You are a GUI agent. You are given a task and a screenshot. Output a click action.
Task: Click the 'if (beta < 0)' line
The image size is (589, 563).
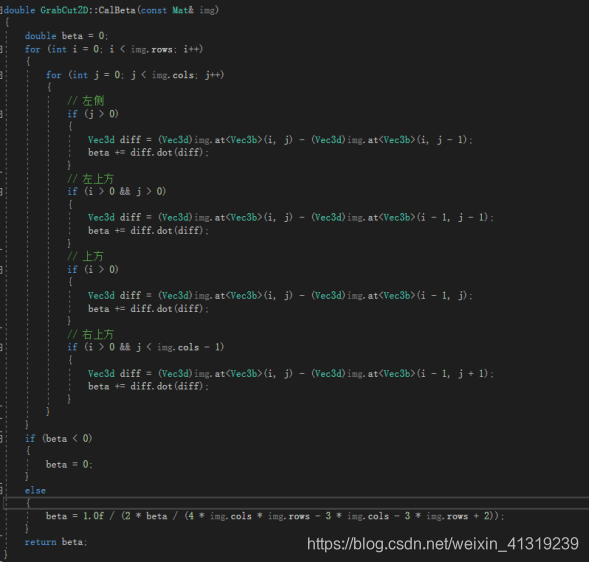[58, 439]
